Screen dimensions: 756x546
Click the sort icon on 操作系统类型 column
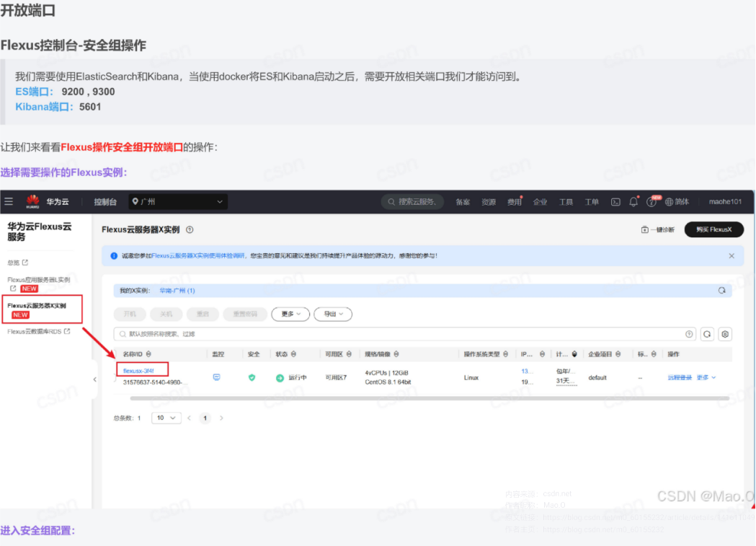tap(506, 354)
